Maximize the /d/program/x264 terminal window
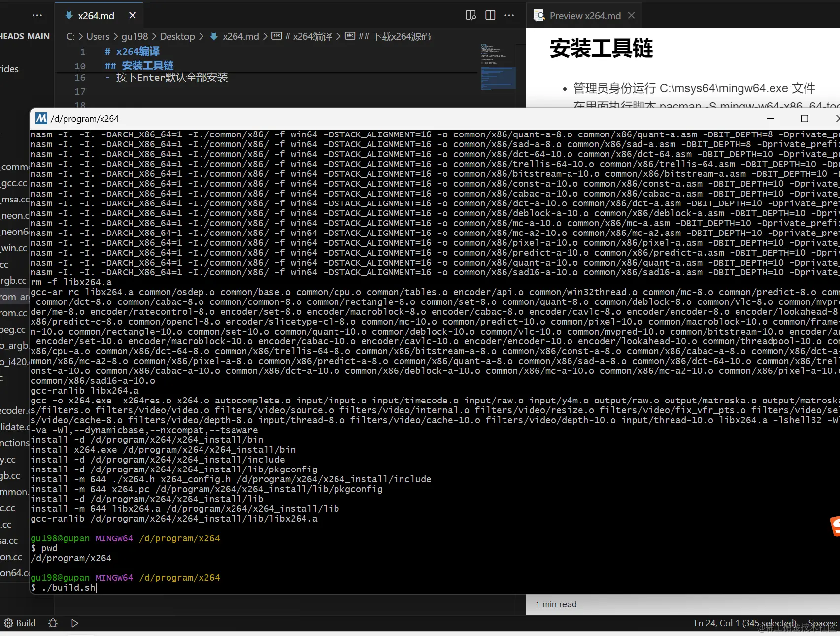 [x=805, y=118]
